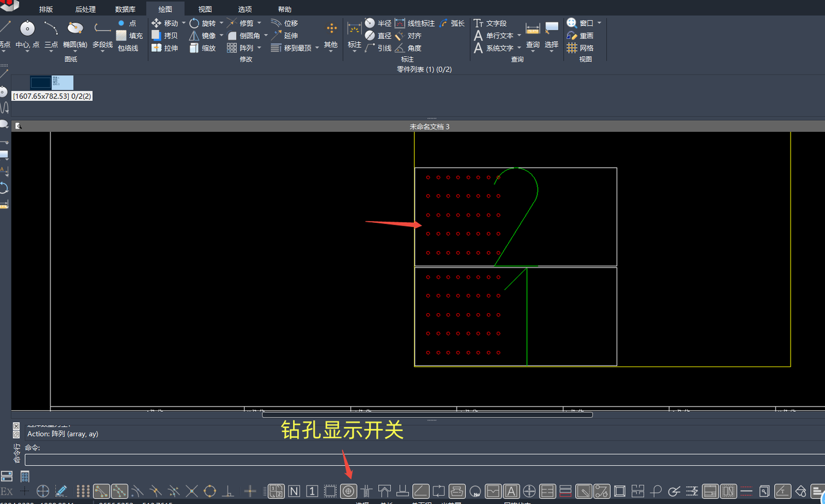Select the 位移 offset tool
This screenshot has width=825, height=504.
[x=285, y=23]
